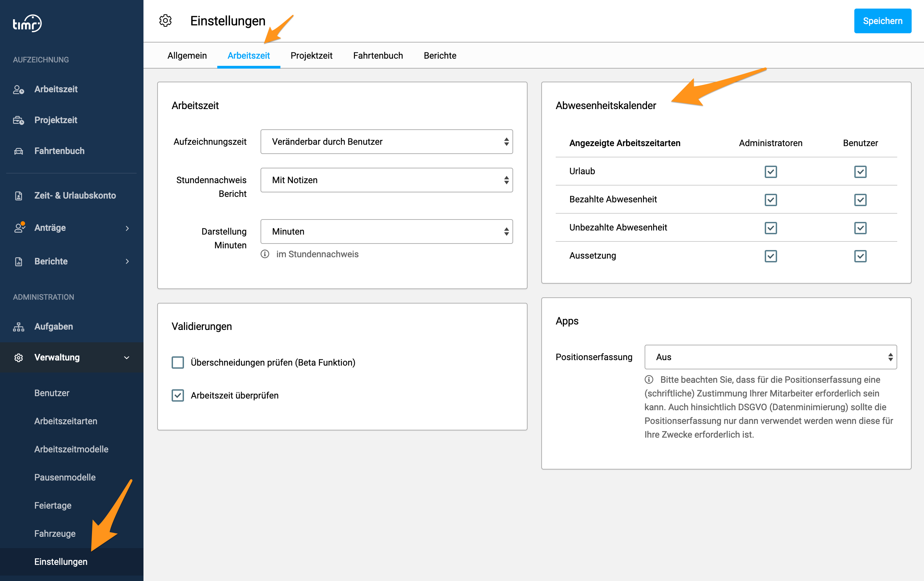Uncheck Urlaub for Administratoren

(771, 171)
